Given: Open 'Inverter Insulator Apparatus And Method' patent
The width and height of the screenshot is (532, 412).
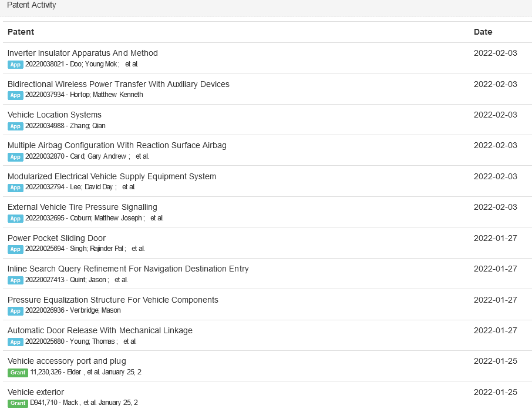Looking at the screenshot, I should click(x=82, y=53).
